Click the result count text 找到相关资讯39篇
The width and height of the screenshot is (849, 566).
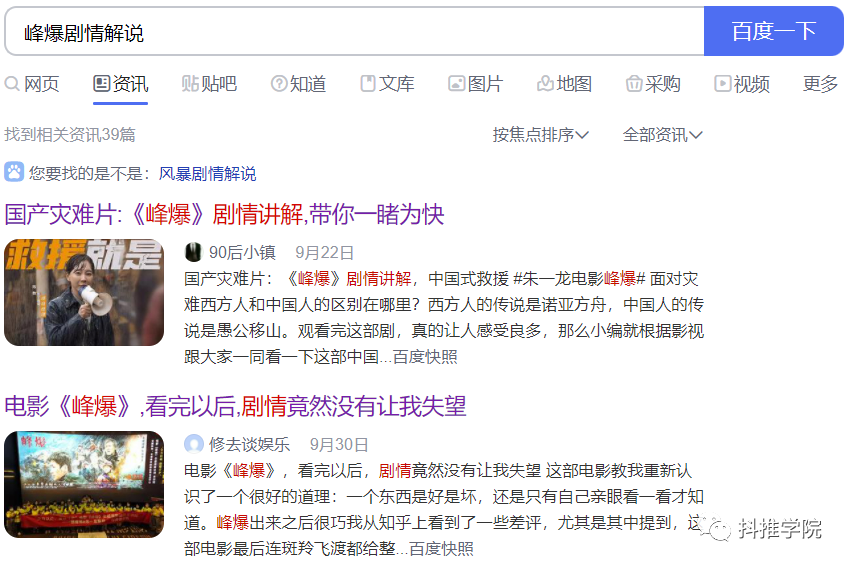70,134
